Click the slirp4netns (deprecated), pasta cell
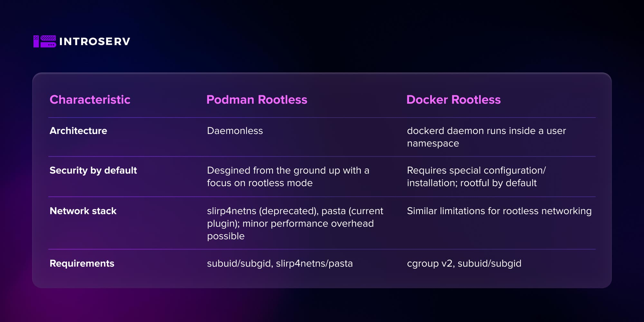The height and width of the screenshot is (322, 644). tap(295, 223)
